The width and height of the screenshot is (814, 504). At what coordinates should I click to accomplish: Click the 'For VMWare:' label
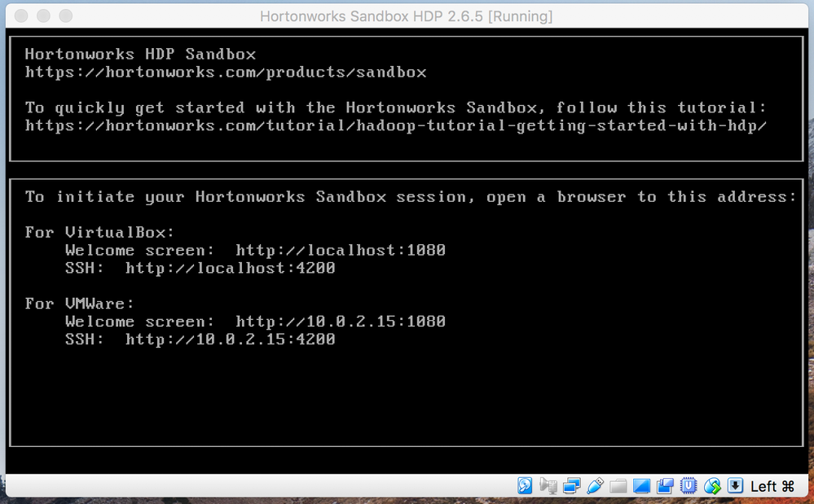click(x=79, y=304)
